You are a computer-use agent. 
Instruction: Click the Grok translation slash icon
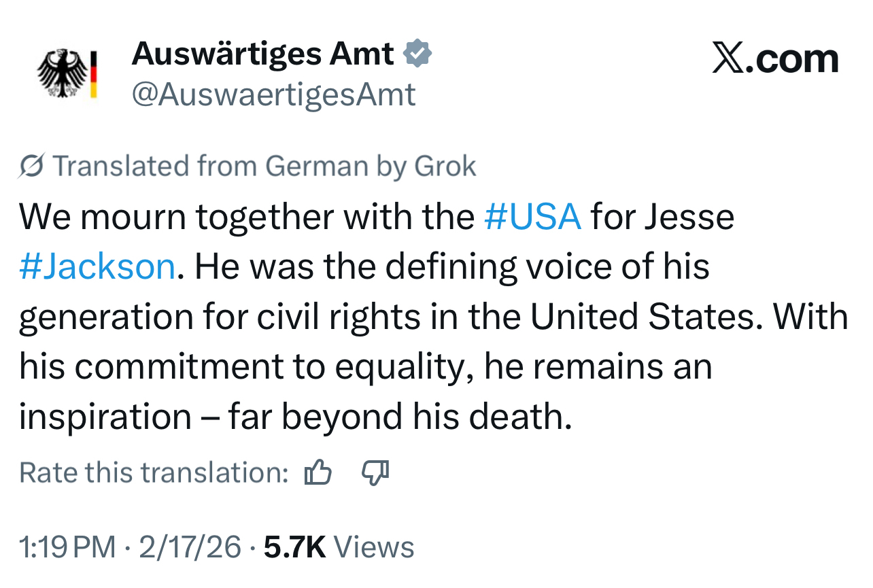click(32, 167)
